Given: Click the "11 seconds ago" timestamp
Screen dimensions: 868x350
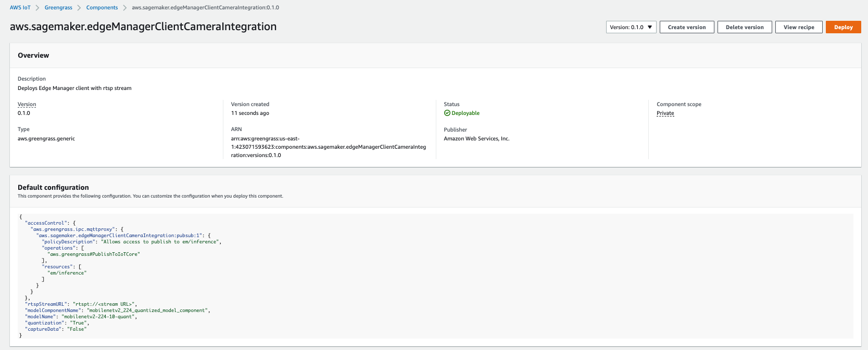Looking at the screenshot, I should tap(250, 113).
